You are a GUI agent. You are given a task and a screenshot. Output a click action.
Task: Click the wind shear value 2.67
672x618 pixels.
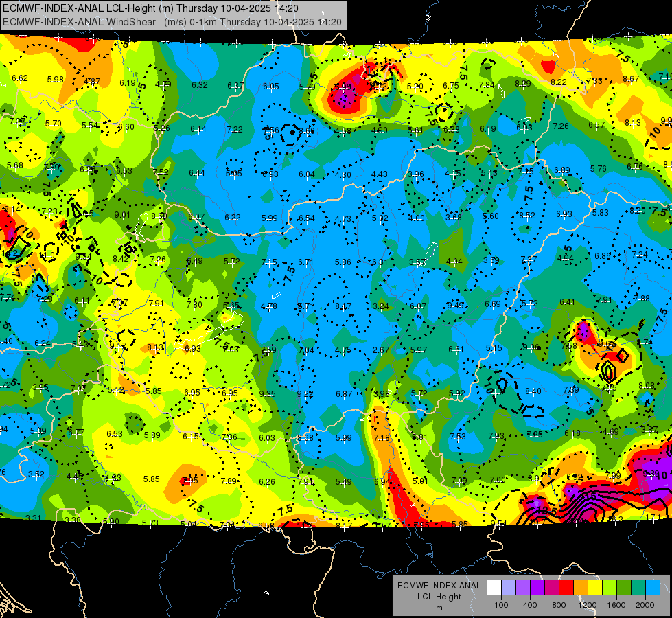pyautogui.click(x=381, y=350)
